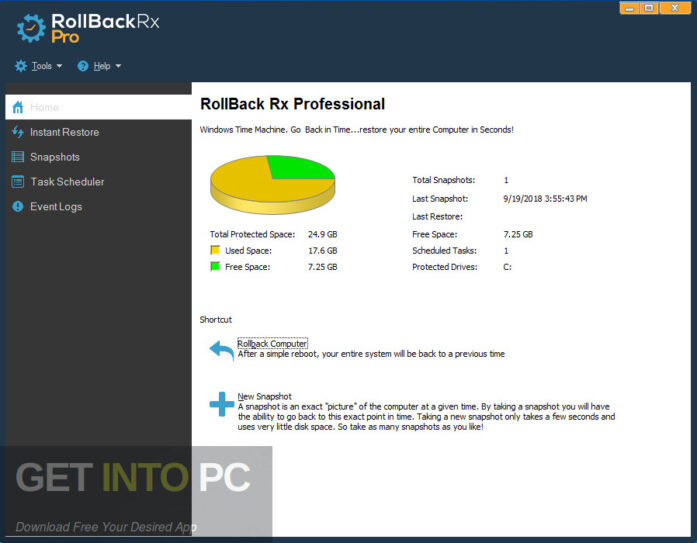This screenshot has width=697, height=543.
Task: Select the Home tab in sidebar
Action: pyautogui.click(x=98, y=107)
